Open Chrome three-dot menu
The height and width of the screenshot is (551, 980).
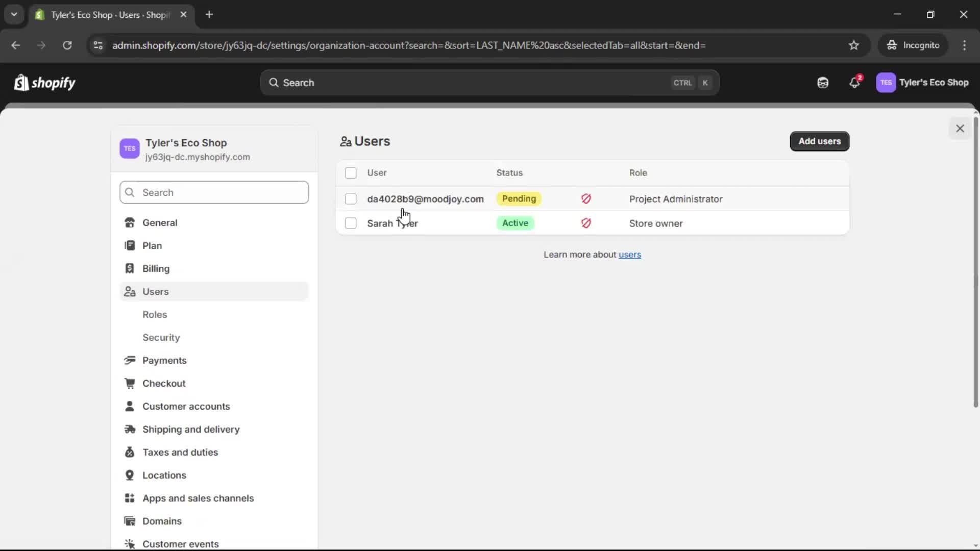(964, 45)
